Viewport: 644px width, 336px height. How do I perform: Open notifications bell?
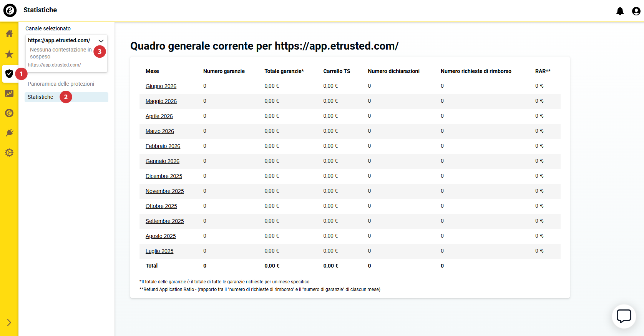tap(620, 11)
